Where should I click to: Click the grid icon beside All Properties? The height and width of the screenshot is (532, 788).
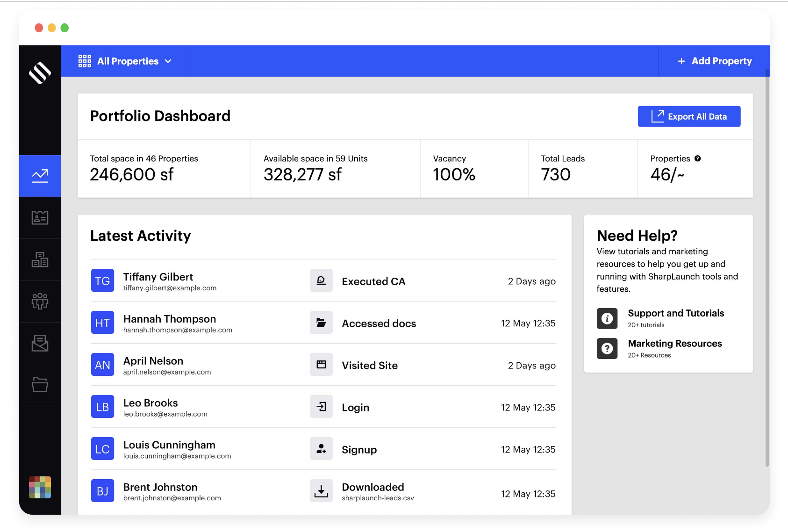(85, 61)
